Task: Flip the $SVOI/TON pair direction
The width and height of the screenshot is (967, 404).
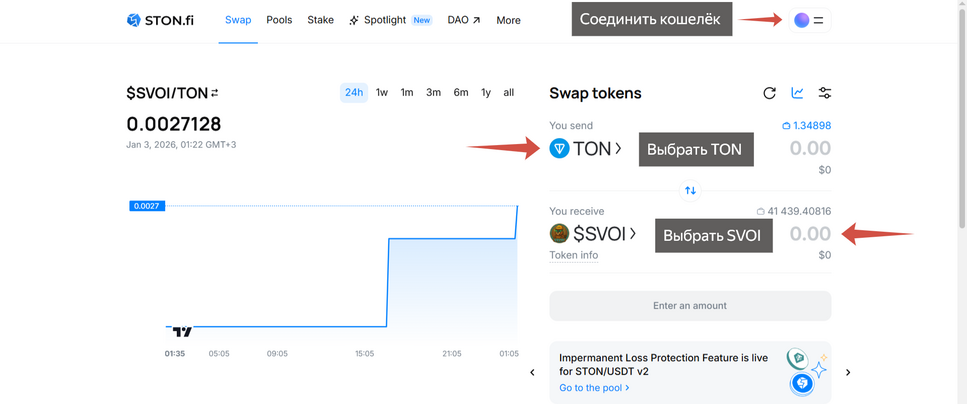Action: point(215,93)
